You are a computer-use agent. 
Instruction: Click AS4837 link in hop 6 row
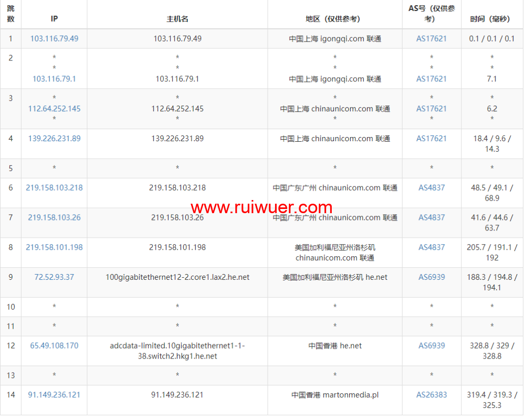(432, 188)
